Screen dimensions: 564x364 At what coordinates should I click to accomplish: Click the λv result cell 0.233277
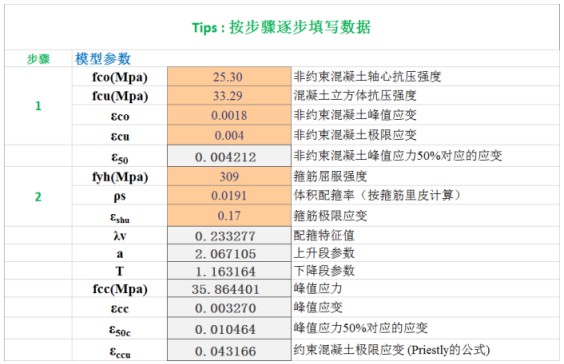229,236
